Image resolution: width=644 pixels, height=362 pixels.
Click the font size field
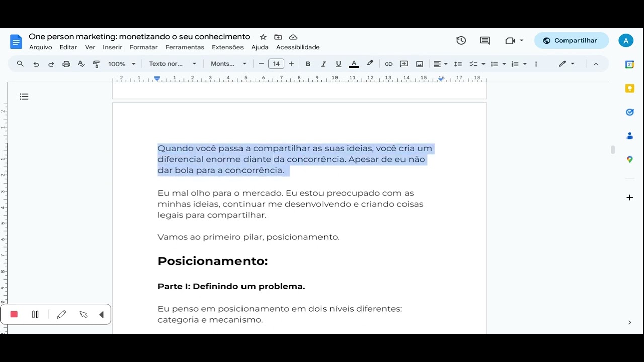point(276,64)
